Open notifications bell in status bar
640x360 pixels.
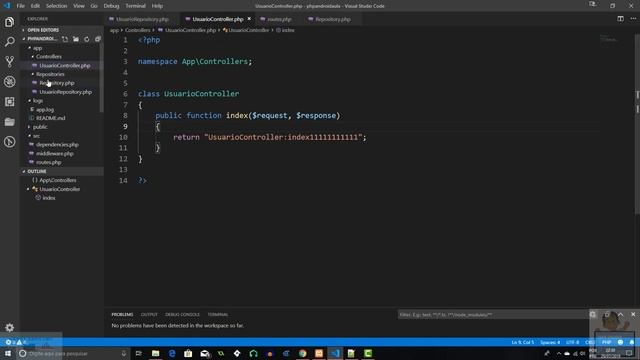[632, 342]
